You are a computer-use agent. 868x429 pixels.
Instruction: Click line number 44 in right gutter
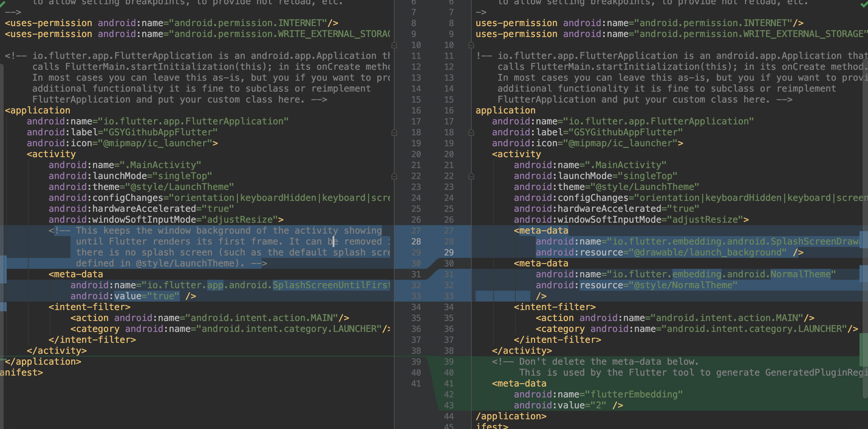pos(449,416)
